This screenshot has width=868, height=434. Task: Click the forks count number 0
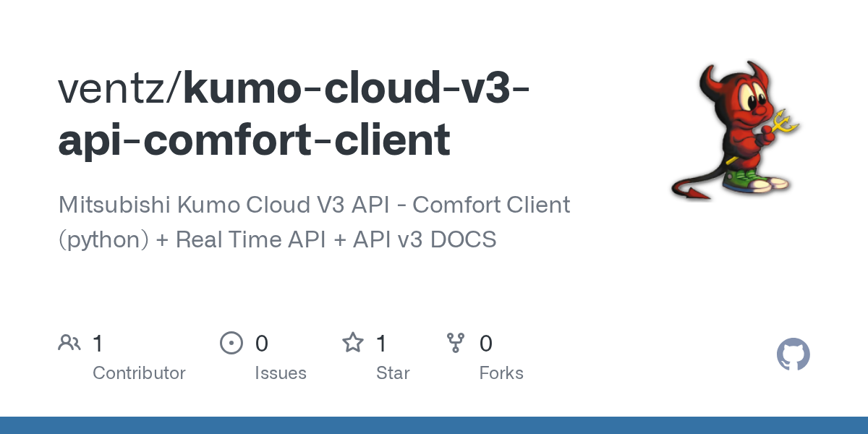(x=486, y=344)
